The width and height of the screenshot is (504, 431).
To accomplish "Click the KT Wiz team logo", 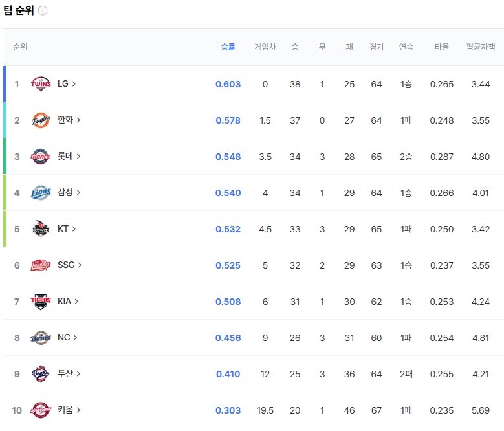I will (x=41, y=229).
